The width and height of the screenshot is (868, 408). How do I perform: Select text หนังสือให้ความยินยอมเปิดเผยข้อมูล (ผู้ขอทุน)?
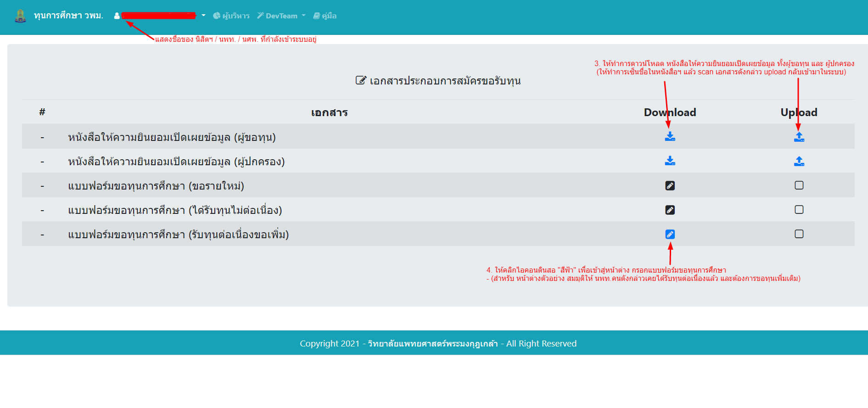point(172,137)
